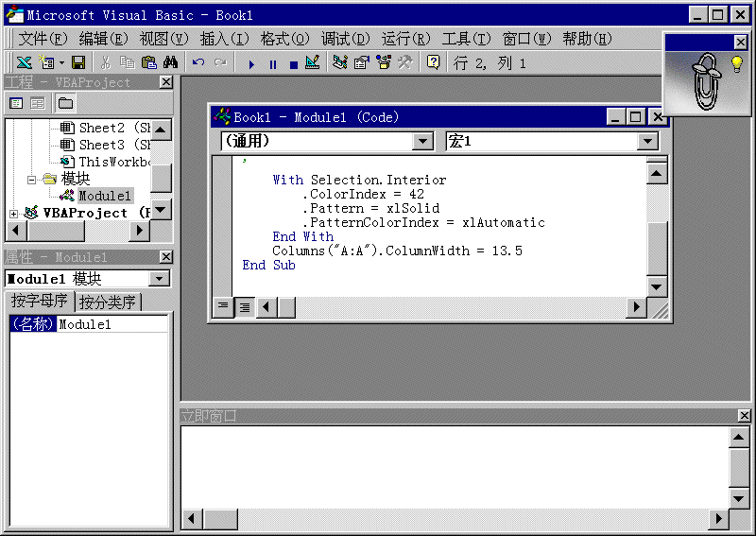
Task: Open the (通用) object dropdown
Action: (x=423, y=142)
